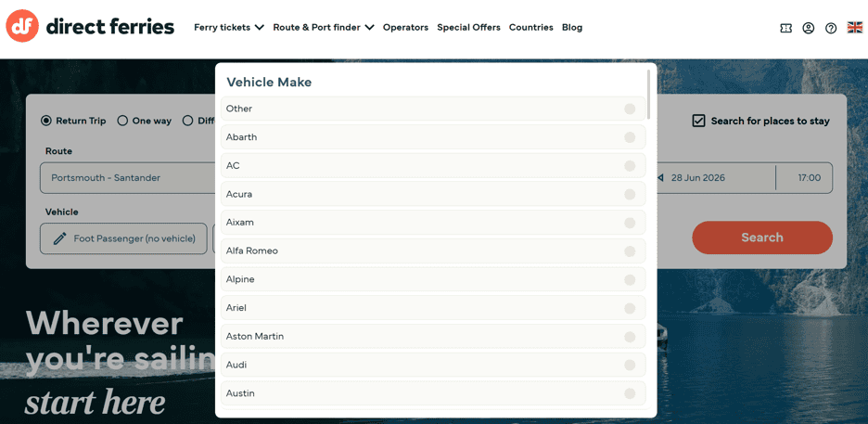Click the Vehicle Make heading
The image size is (868, 424).
[x=269, y=82]
